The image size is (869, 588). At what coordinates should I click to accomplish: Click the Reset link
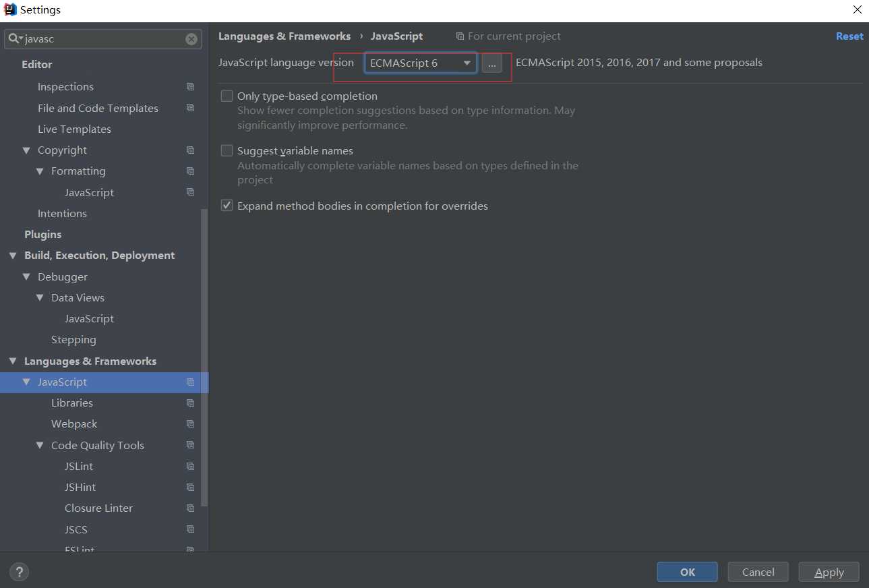click(x=849, y=36)
